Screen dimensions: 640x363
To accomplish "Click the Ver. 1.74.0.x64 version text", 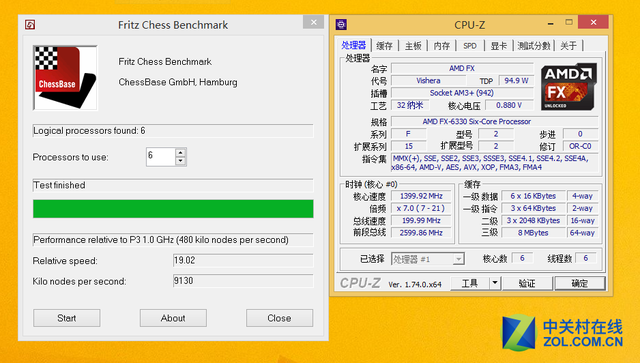I will tap(415, 284).
